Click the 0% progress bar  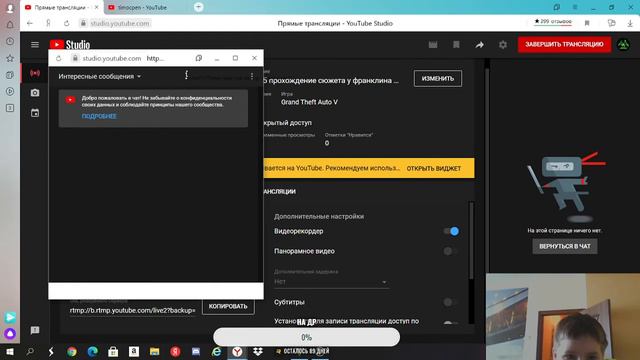click(x=307, y=337)
